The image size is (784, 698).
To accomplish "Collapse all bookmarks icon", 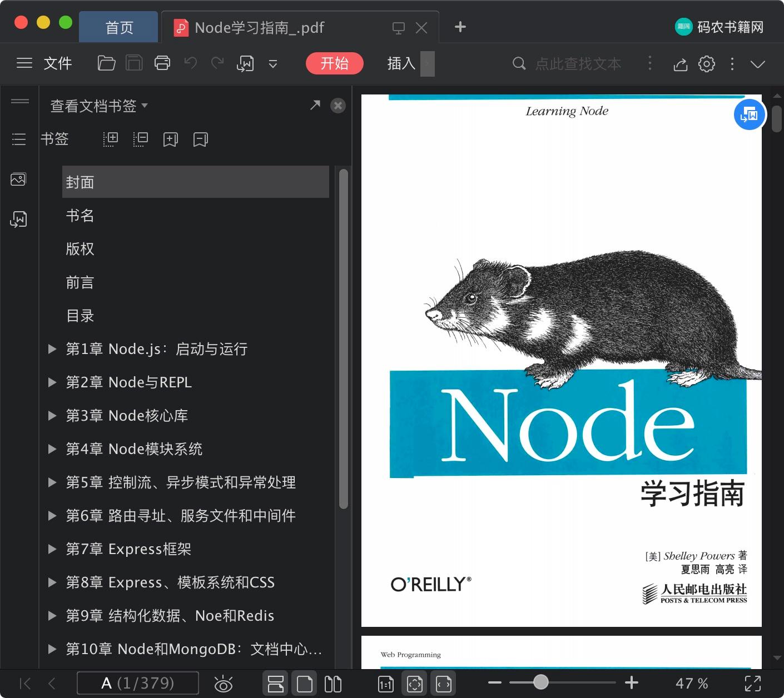I will pos(141,139).
